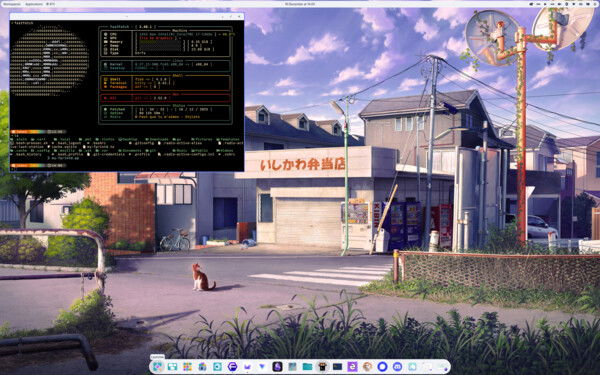Screen dimensions: 600x375
Task: Click the dark icon with purple S
Action: click(x=277, y=367)
